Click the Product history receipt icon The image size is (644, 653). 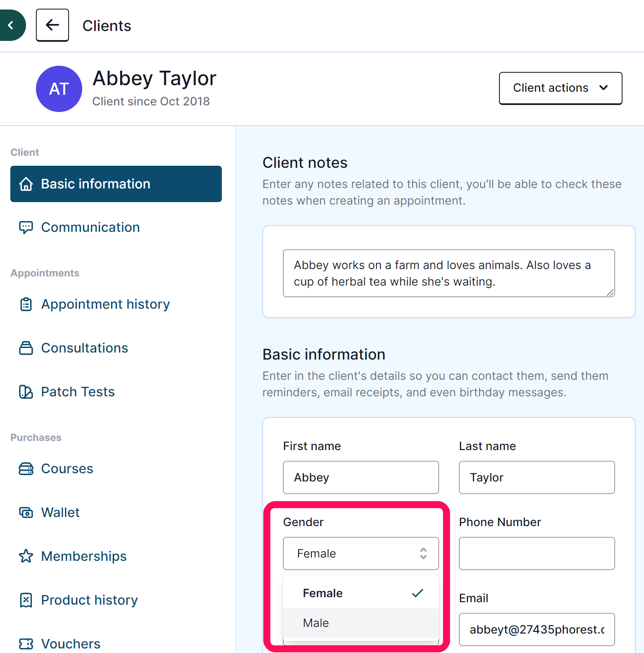[26, 600]
